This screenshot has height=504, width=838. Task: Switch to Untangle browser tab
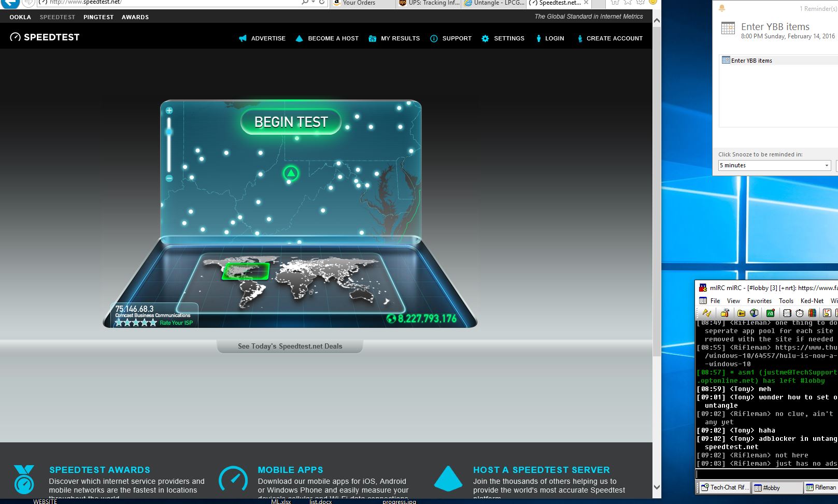[x=495, y=3]
